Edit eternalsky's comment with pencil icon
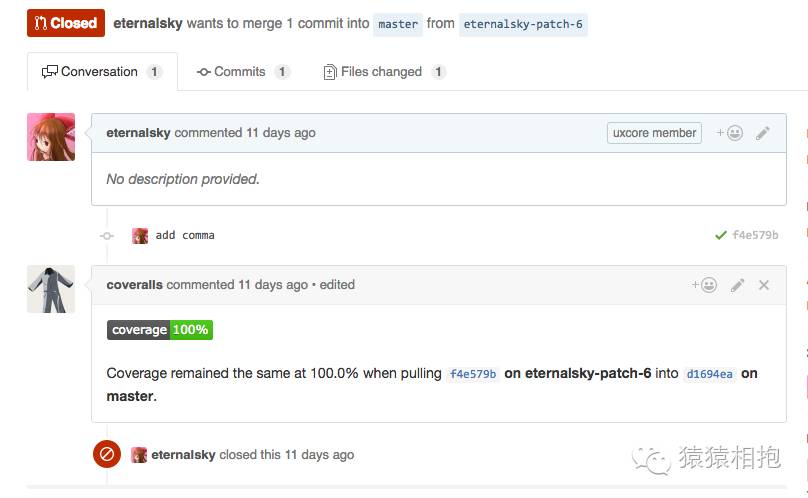This screenshot has width=808, height=498. tap(763, 133)
